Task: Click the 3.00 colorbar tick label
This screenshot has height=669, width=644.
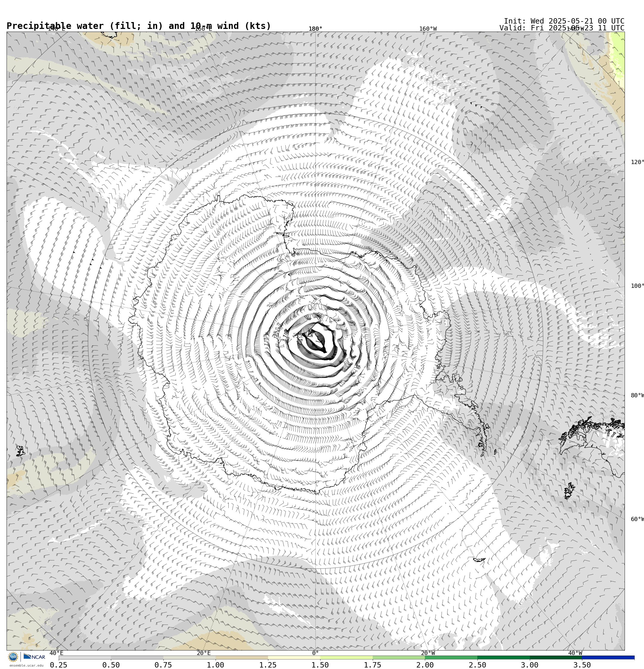Action: tap(530, 665)
